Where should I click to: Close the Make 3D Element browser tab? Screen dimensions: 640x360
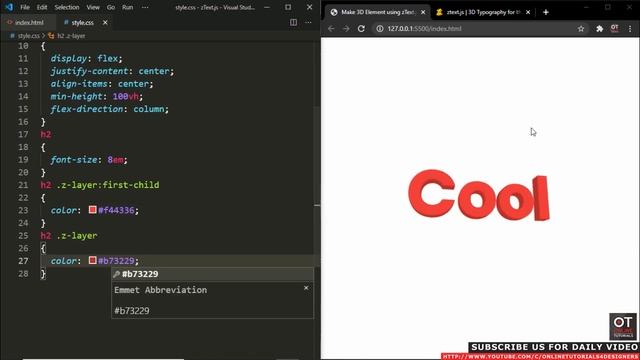pyautogui.click(x=423, y=12)
